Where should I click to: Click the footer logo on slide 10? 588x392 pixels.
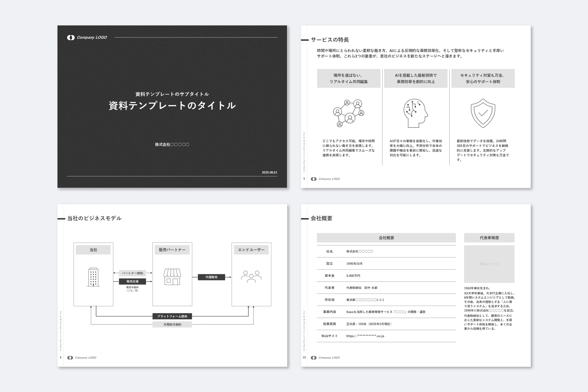pos(325,358)
